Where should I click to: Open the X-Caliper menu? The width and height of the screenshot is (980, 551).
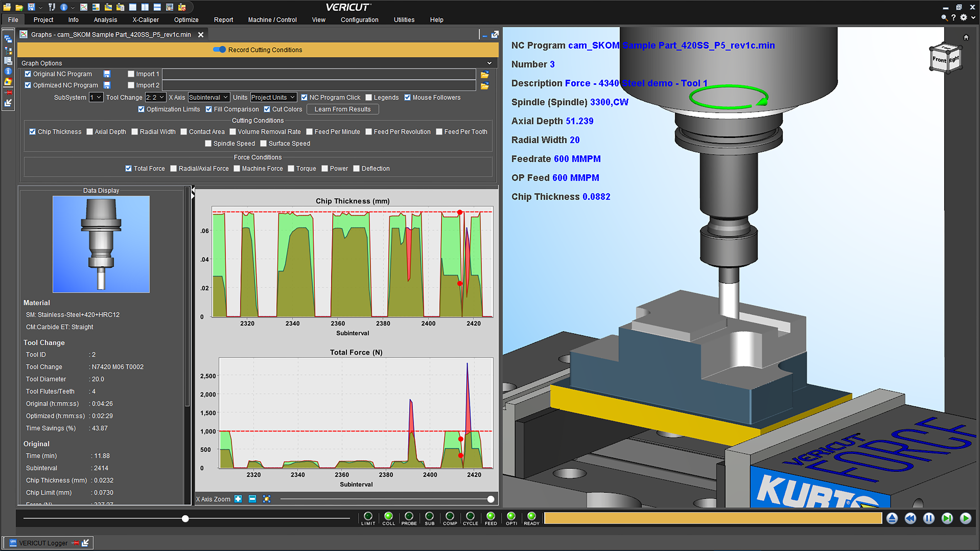click(x=145, y=20)
